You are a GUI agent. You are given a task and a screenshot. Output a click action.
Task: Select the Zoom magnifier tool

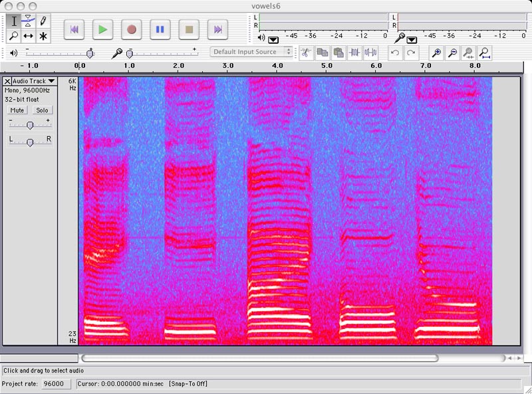click(14, 36)
